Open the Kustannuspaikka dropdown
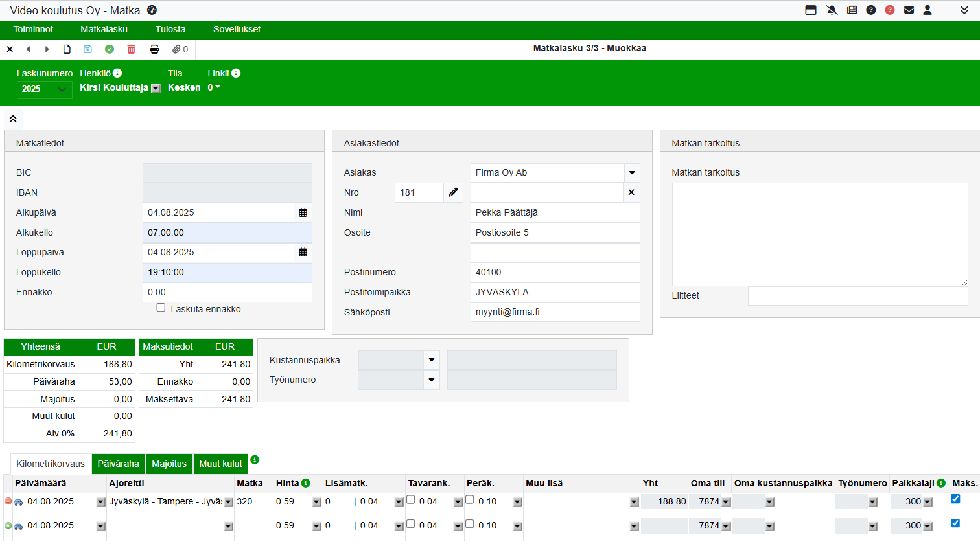Screen dimensions: 980x544 point(432,360)
